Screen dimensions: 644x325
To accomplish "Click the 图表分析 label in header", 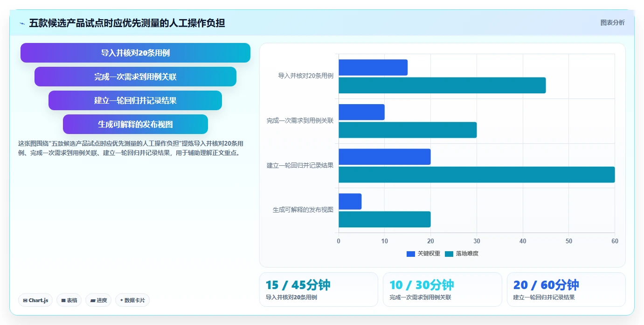I will coord(612,23).
